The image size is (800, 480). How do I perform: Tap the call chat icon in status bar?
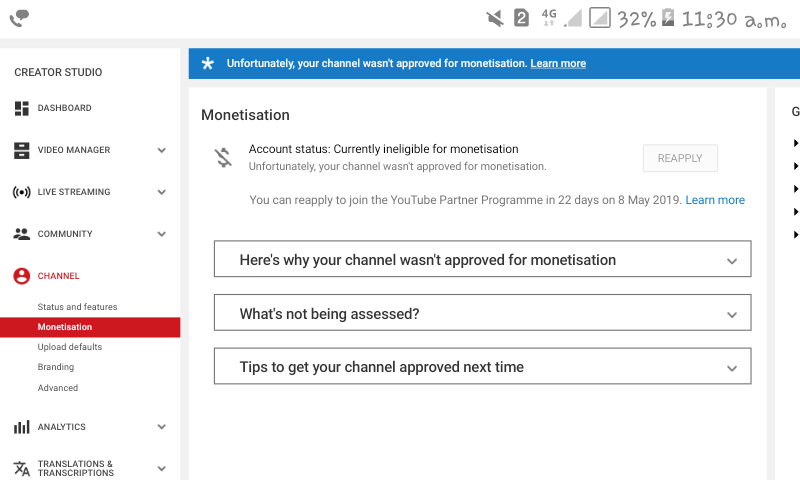(19, 18)
